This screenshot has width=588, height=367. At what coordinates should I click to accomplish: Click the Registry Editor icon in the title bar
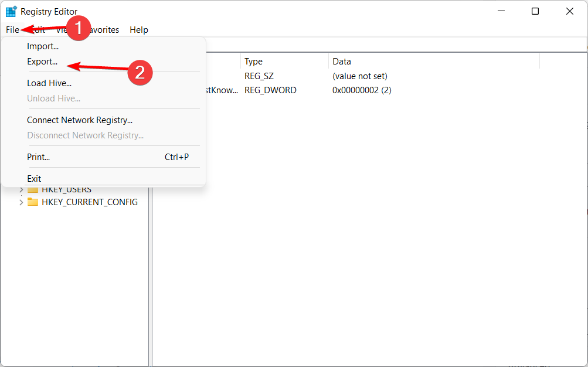pyautogui.click(x=10, y=11)
